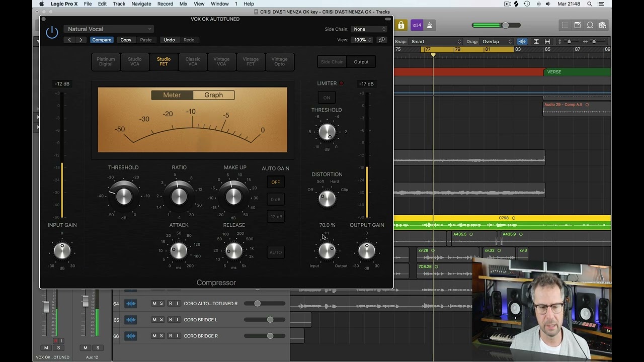
Task: Switch the display to Graph
Action: pyautogui.click(x=213, y=95)
